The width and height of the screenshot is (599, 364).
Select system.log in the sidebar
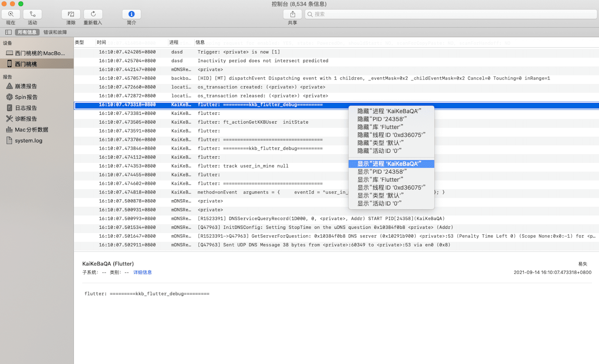[28, 141]
